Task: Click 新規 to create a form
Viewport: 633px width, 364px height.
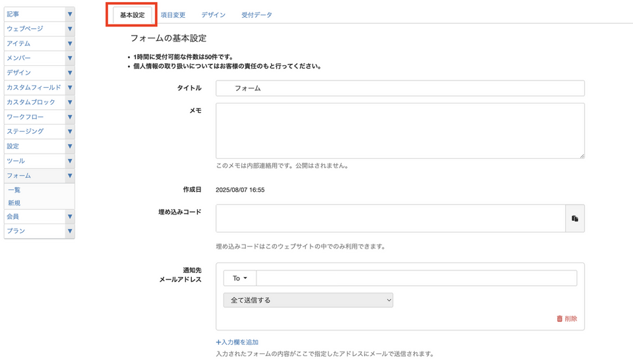Action: click(x=15, y=203)
